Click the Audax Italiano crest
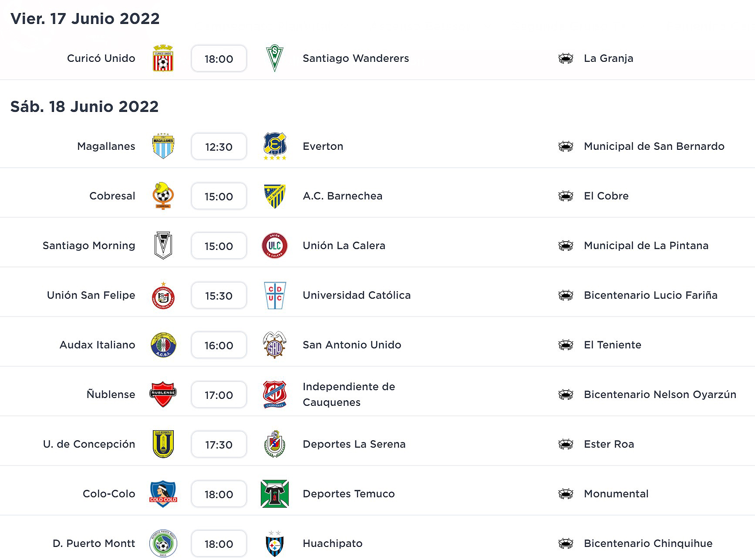Screen dimensions: 755x560 tap(163, 345)
